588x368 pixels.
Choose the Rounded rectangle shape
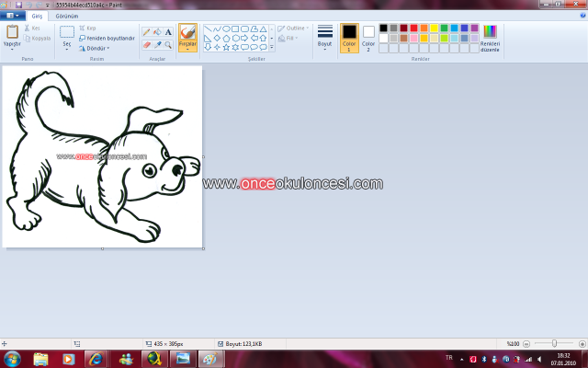point(244,29)
